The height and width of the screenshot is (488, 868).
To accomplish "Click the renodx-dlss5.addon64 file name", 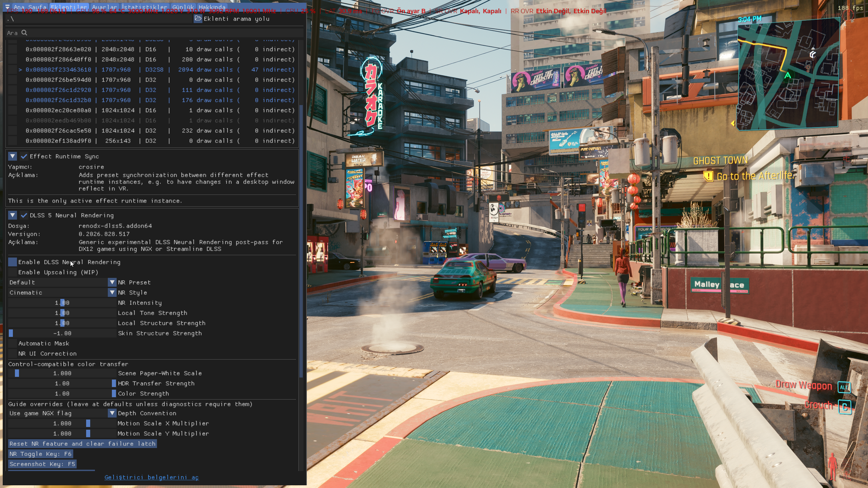I will coord(115,226).
